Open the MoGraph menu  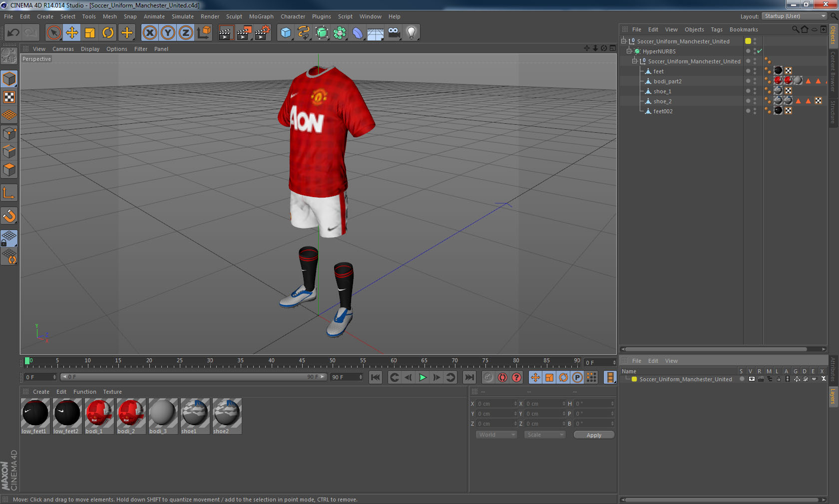(x=261, y=16)
